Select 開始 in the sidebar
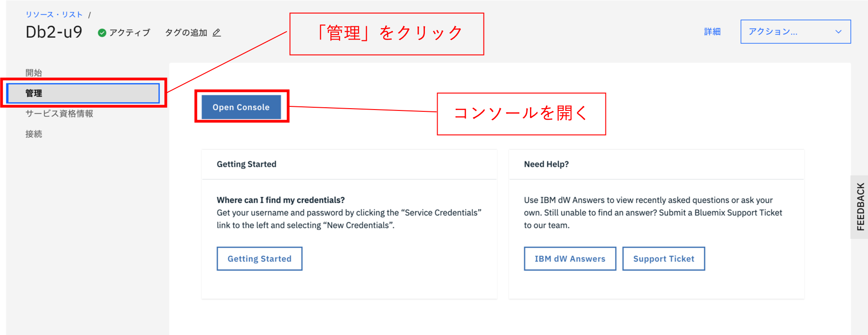Viewport: 868px width, 335px height. [x=34, y=72]
